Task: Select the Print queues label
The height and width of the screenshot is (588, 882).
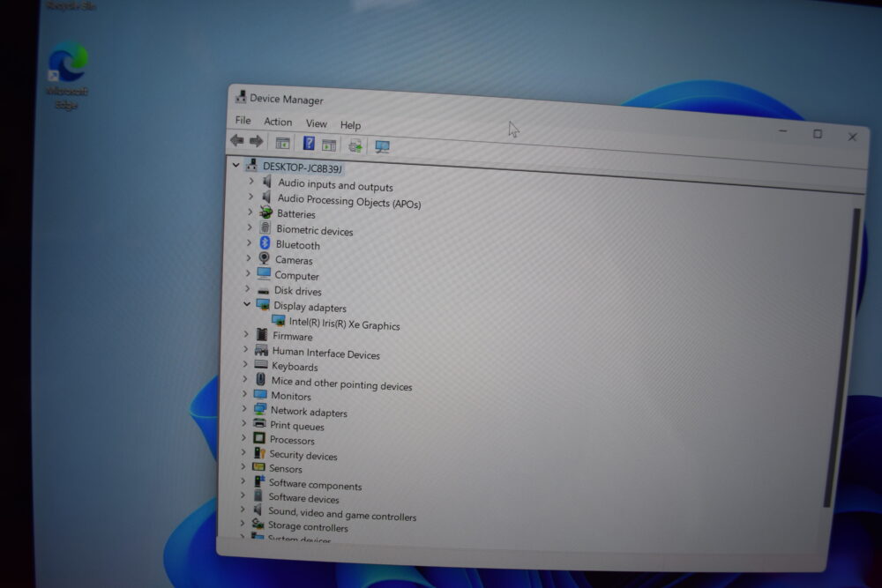Action: click(x=297, y=426)
